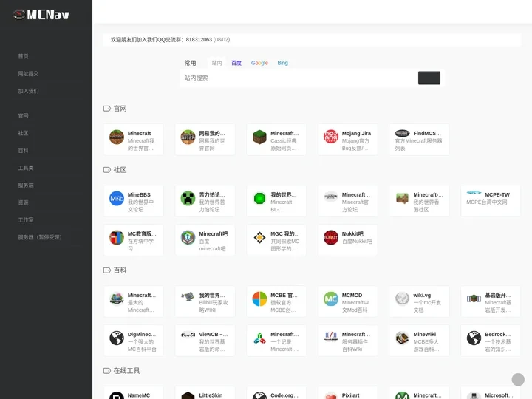This screenshot has height=399, width=532.
Task: Click the Minecraft吧 icon
Action: [188, 237]
